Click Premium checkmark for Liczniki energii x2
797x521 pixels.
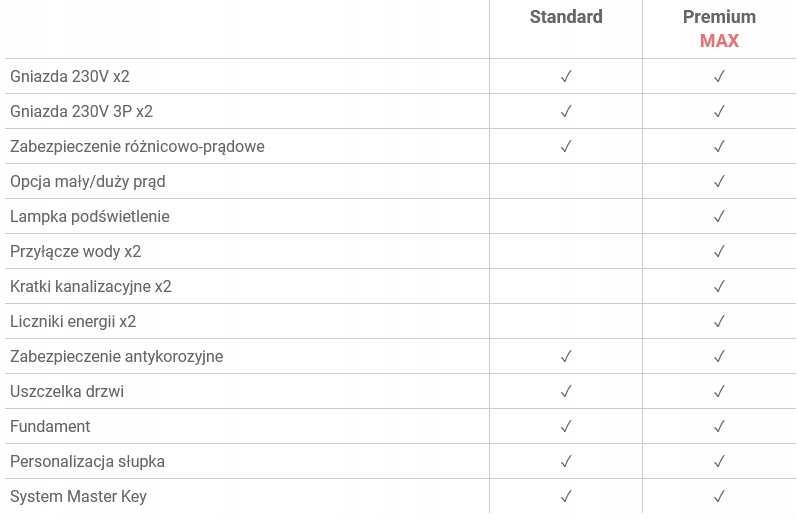coord(719,322)
